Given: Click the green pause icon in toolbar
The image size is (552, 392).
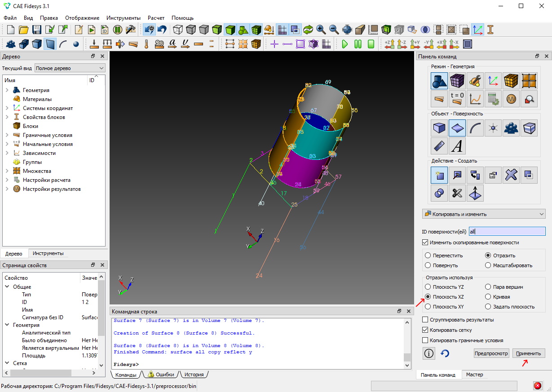Looking at the screenshot, I should [x=358, y=44].
